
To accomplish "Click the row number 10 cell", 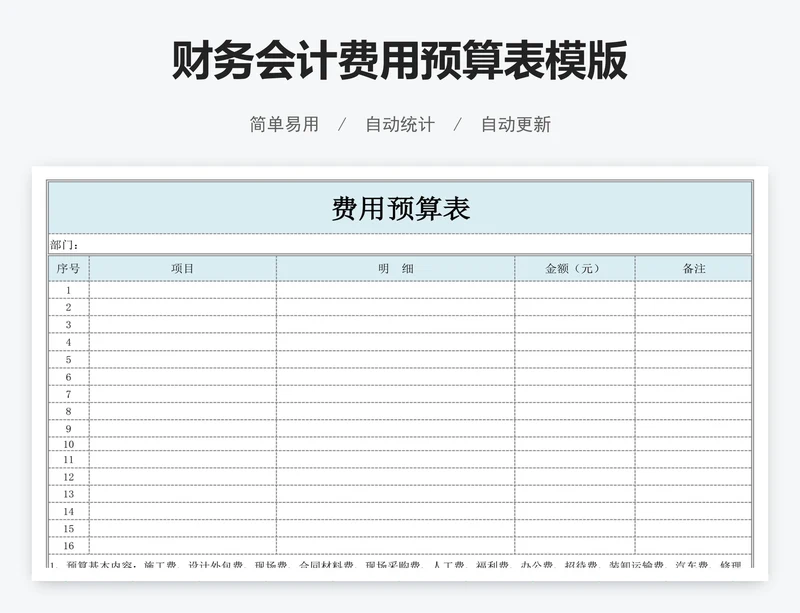I will 69,444.
